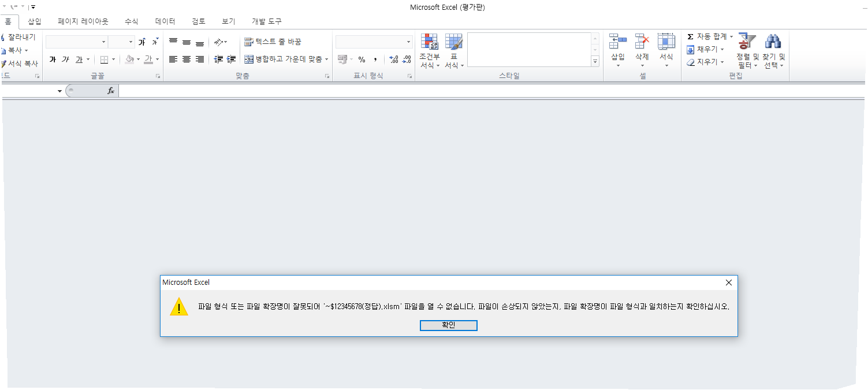Click the 확인 button in the dialog
The width and height of the screenshot is (868, 390).
(x=449, y=325)
